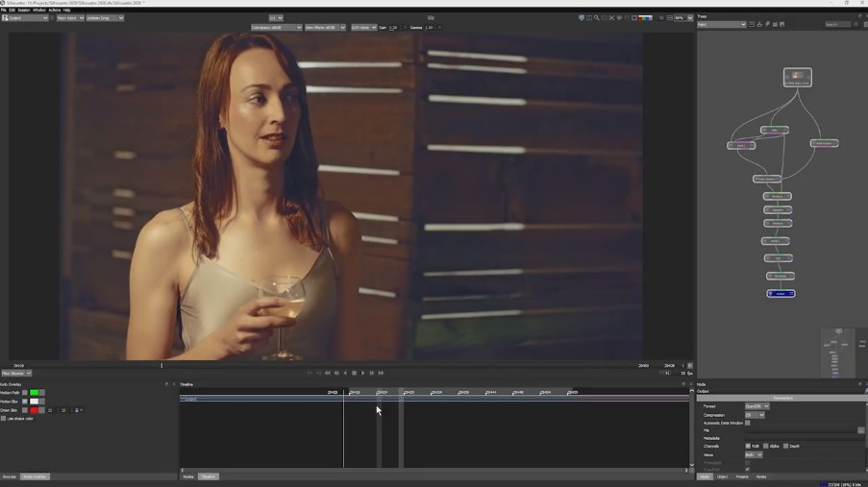
Task: Open the View sRGB transform dropdown
Action: coord(325,27)
